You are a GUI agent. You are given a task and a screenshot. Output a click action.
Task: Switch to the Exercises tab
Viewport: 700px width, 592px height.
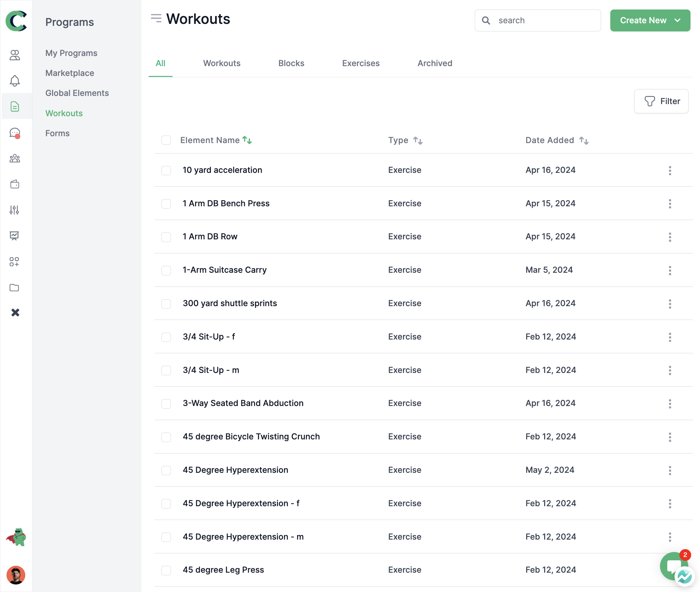361,63
